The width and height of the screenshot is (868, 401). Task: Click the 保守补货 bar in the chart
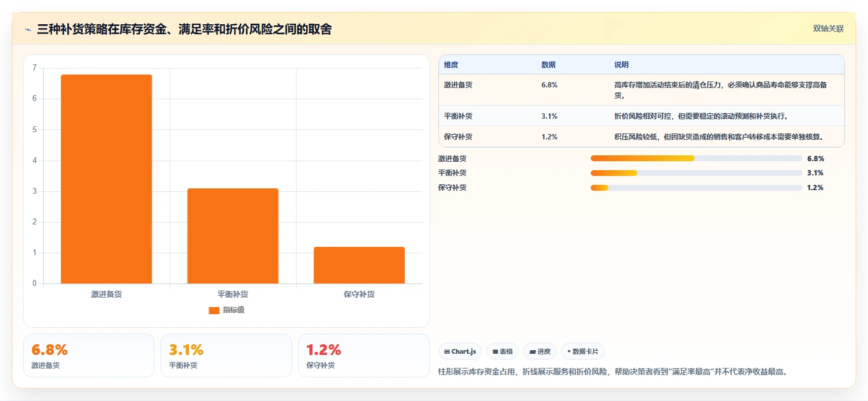click(x=359, y=265)
